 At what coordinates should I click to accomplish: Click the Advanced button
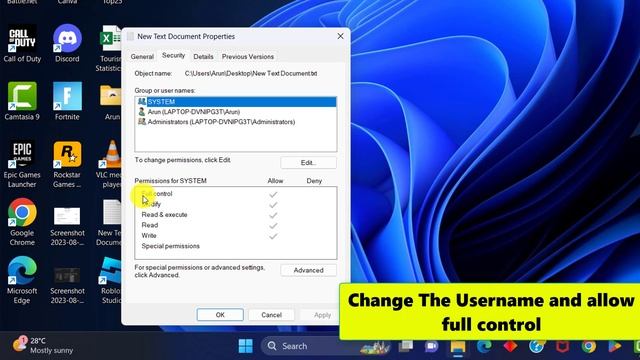(x=309, y=270)
